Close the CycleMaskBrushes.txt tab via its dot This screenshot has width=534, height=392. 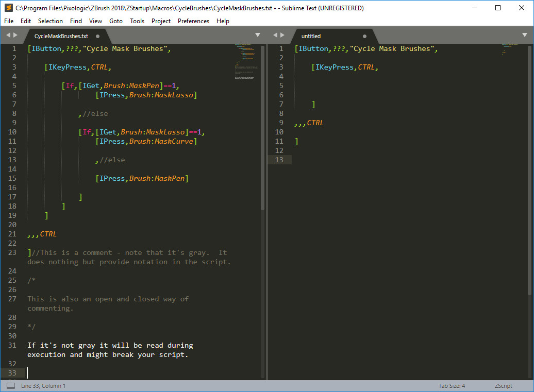pos(98,36)
